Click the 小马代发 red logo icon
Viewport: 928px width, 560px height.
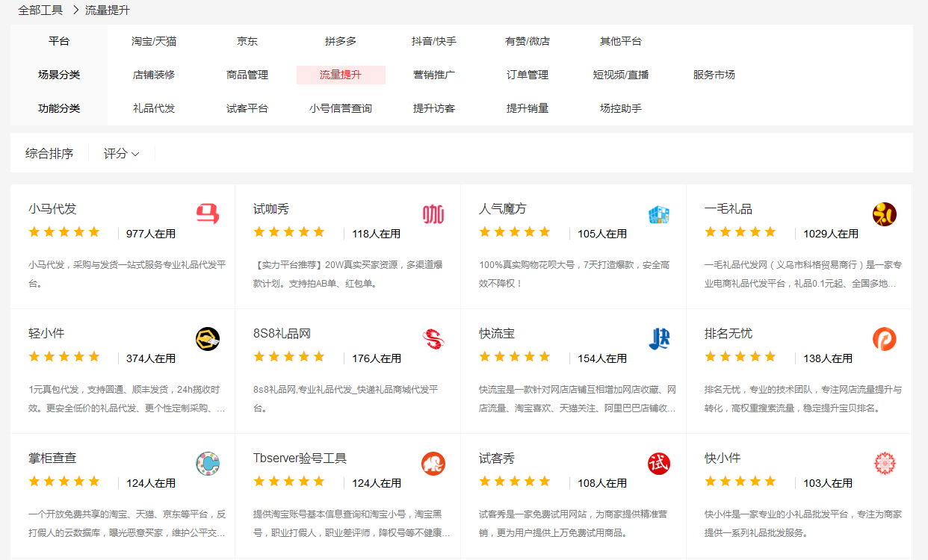coord(208,215)
